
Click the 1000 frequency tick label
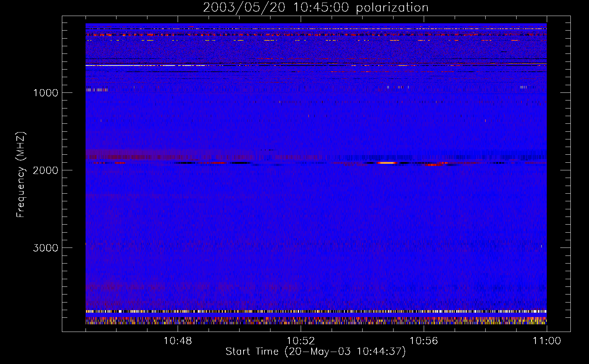[46, 93]
